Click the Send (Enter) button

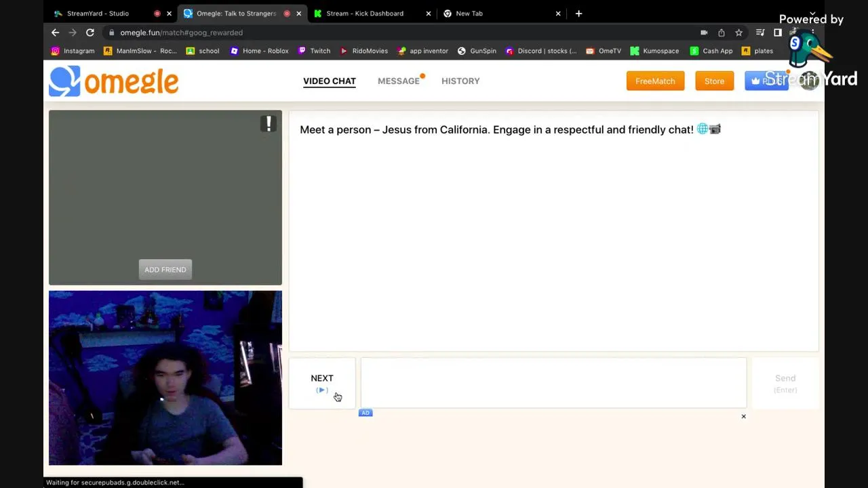pos(785,383)
